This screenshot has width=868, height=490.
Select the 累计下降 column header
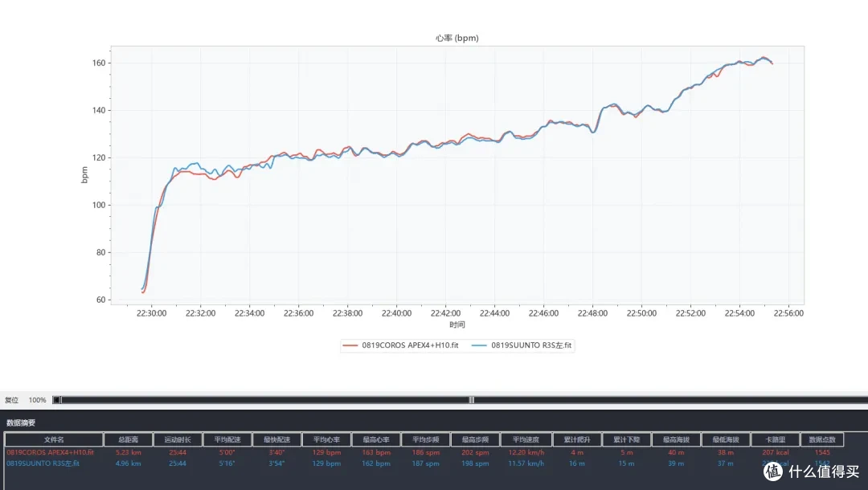tap(627, 439)
